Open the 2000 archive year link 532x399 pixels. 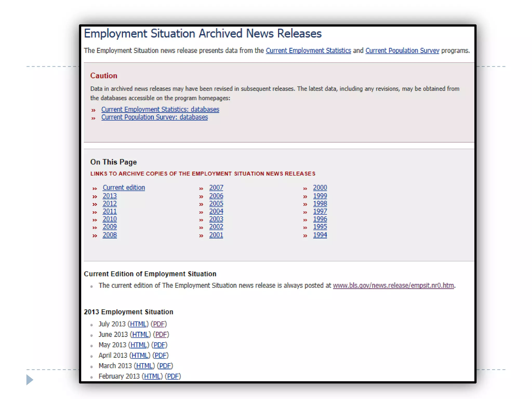click(320, 188)
